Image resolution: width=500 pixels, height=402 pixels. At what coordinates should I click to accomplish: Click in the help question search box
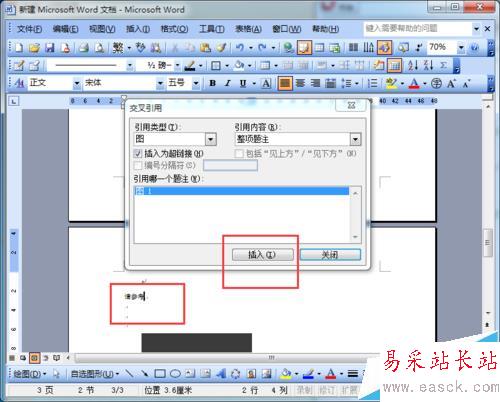tap(417, 29)
